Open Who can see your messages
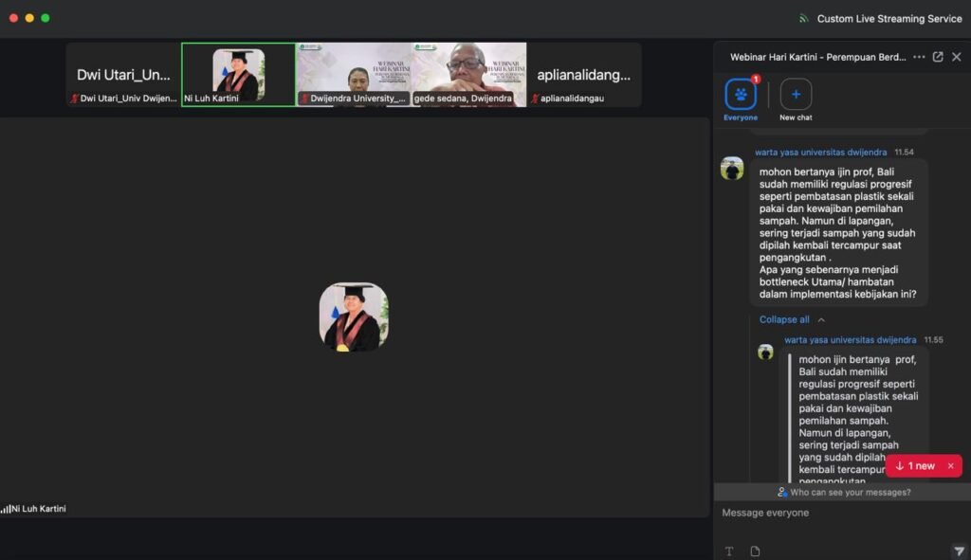Viewport: 971px width, 560px height. pos(843,492)
